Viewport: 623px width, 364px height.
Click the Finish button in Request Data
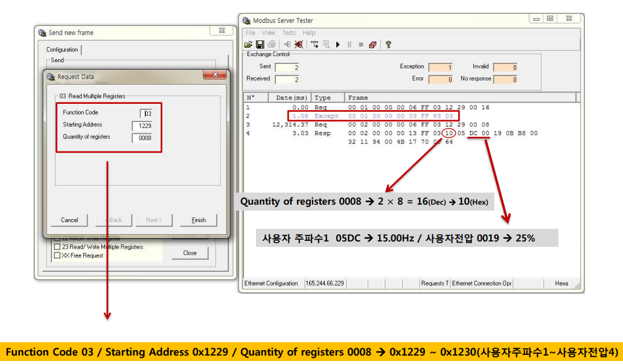click(x=198, y=220)
